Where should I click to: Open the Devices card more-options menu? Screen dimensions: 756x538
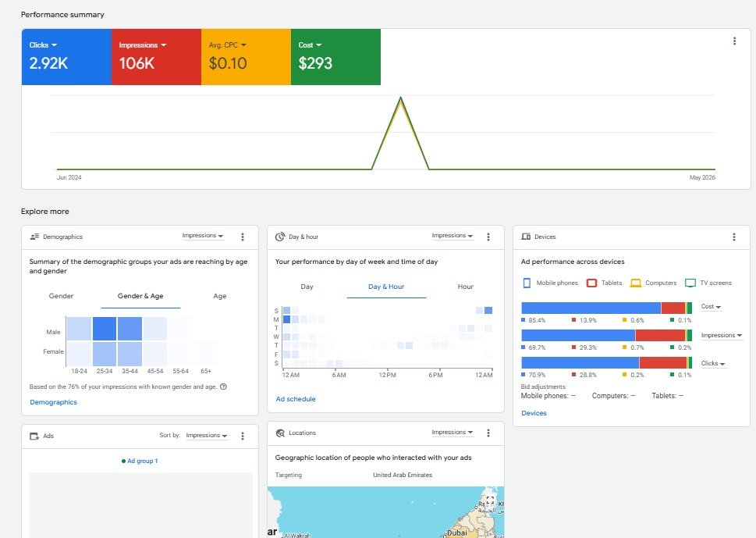pyautogui.click(x=734, y=237)
